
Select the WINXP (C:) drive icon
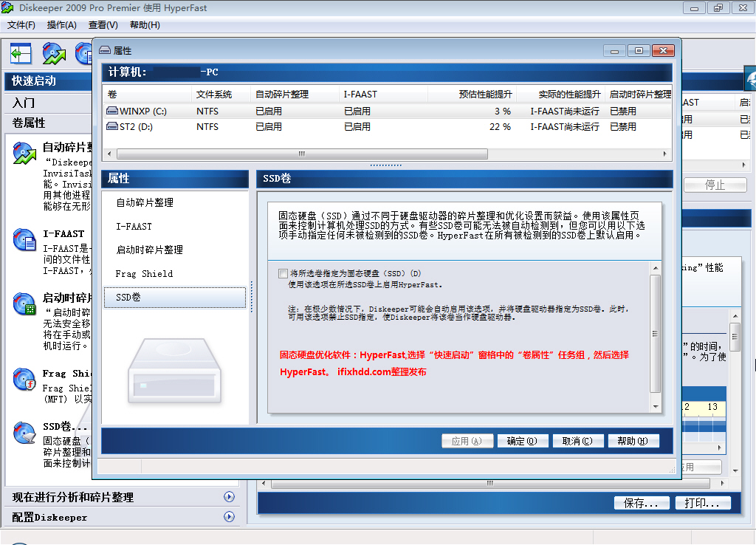coord(112,111)
